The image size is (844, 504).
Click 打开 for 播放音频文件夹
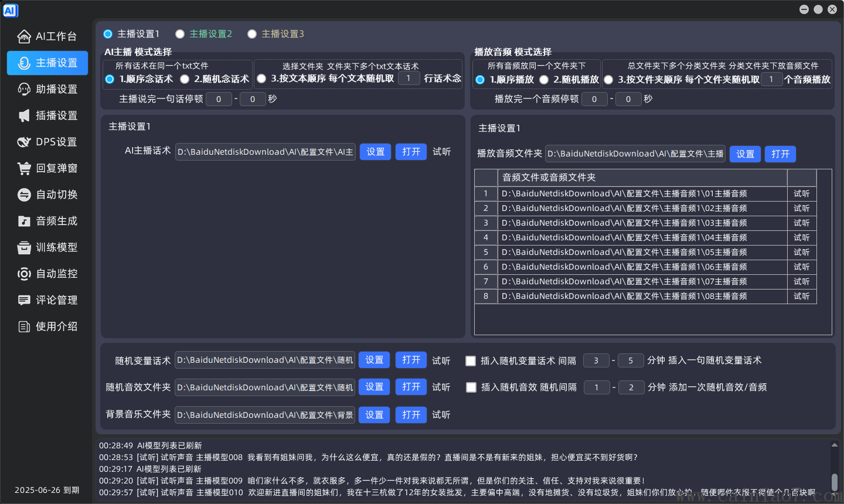tap(780, 154)
